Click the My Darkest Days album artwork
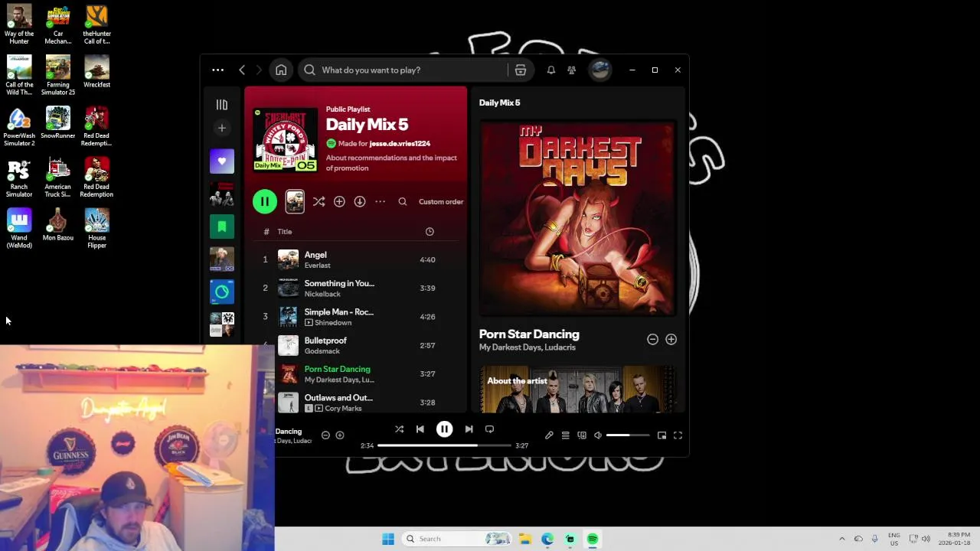980x551 pixels. (577, 218)
